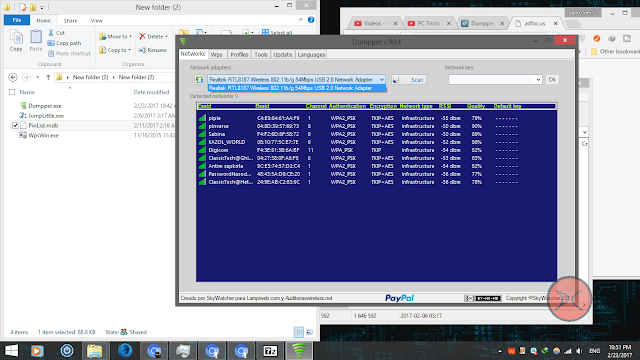Screen dimensions: 640x360
Task: Open Firefox from the taskbar
Action: point(125,351)
